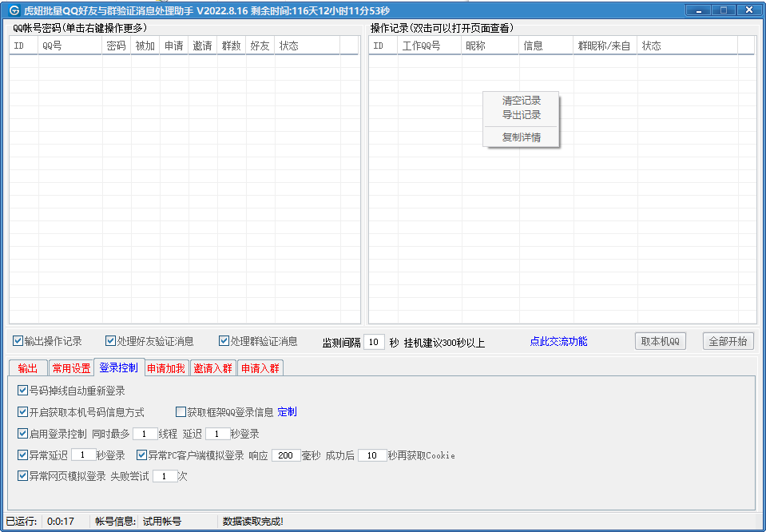Click 状态 header in operation records

[x=688, y=46]
